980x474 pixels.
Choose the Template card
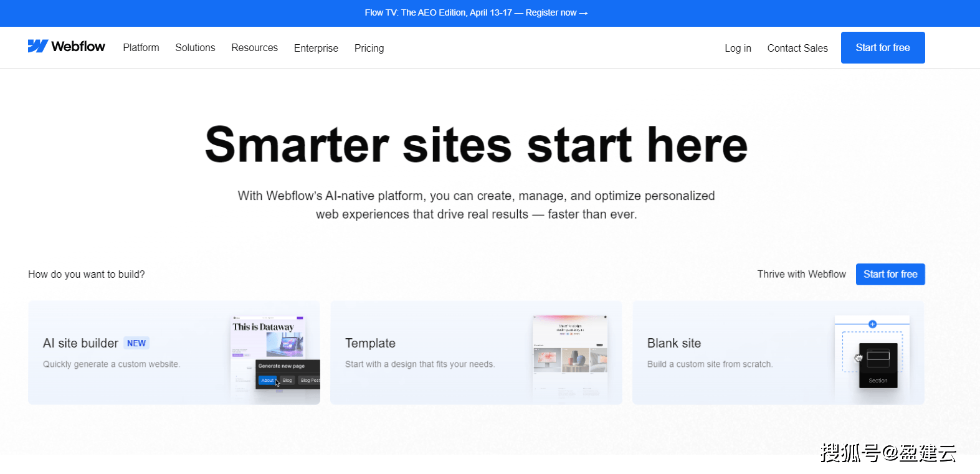[x=476, y=353]
